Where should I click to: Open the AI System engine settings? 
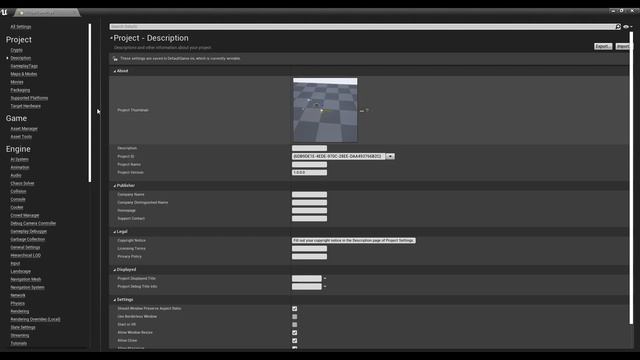pos(20,160)
